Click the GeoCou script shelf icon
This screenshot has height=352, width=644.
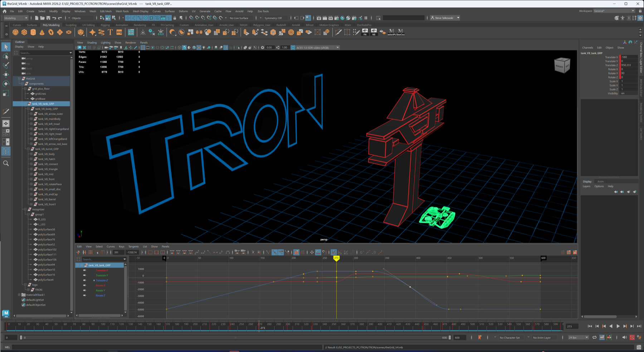(400, 32)
